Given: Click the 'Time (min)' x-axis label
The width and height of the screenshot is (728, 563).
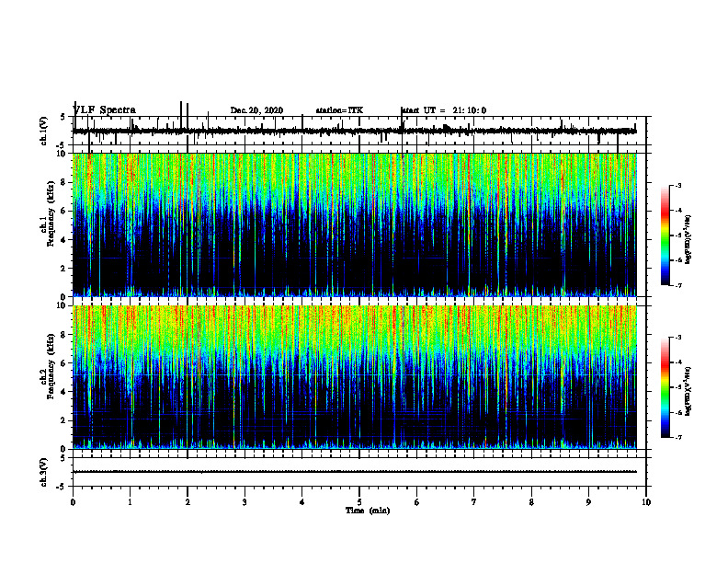Looking at the screenshot, I should pos(368,511).
